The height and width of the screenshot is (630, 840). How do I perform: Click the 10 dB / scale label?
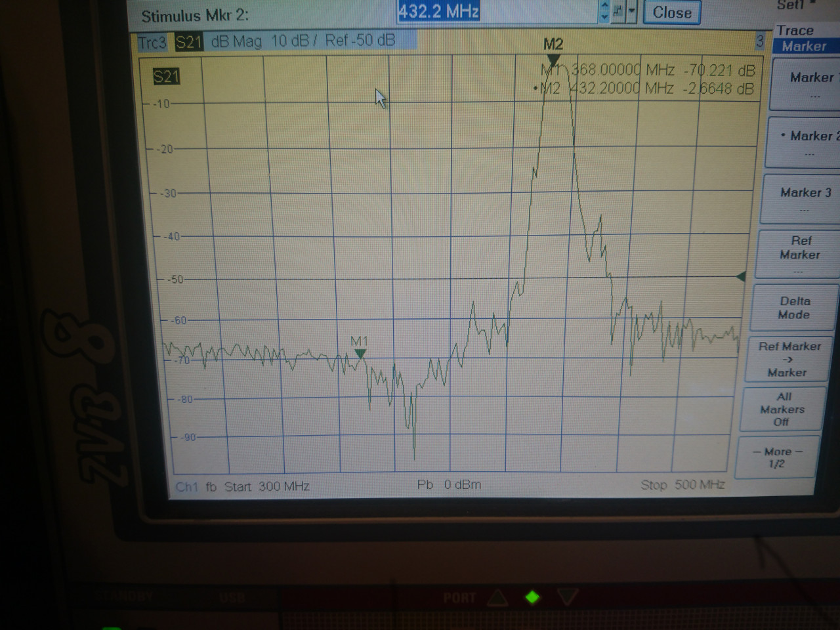point(294,41)
